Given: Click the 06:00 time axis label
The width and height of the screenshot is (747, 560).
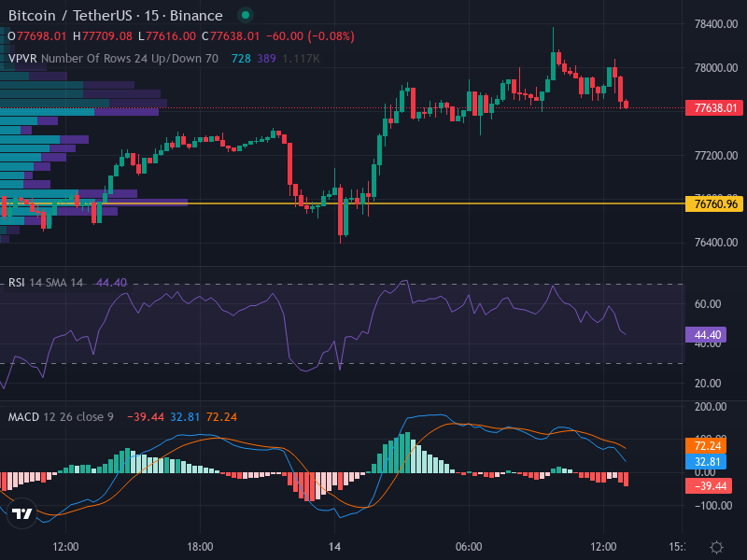Looking at the screenshot, I should click(x=469, y=547).
